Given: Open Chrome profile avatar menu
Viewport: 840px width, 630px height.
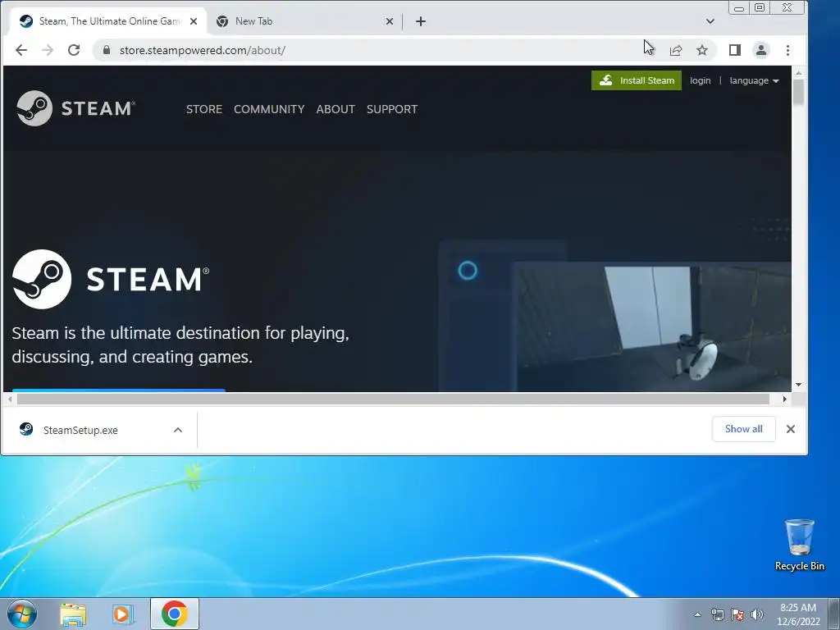Looking at the screenshot, I should (761, 50).
